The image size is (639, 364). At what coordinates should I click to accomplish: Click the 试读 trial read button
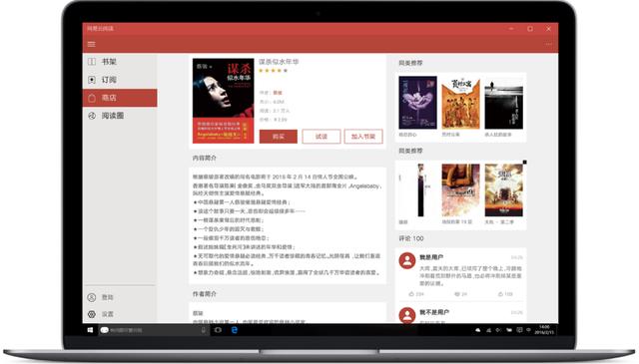(321, 137)
